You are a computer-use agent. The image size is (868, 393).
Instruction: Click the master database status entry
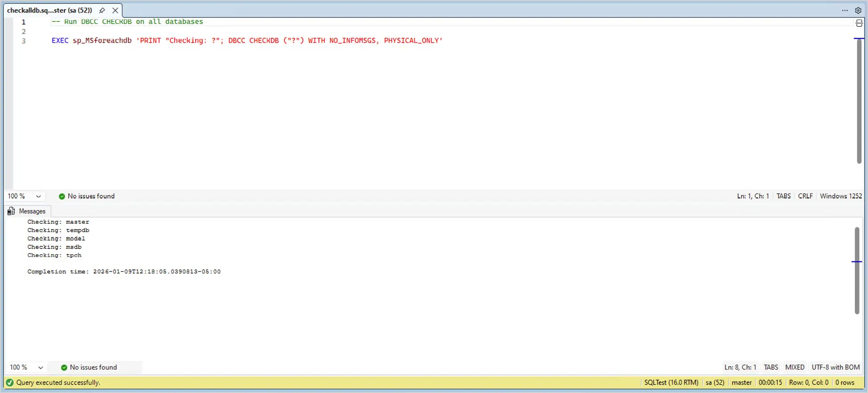(x=742, y=382)
